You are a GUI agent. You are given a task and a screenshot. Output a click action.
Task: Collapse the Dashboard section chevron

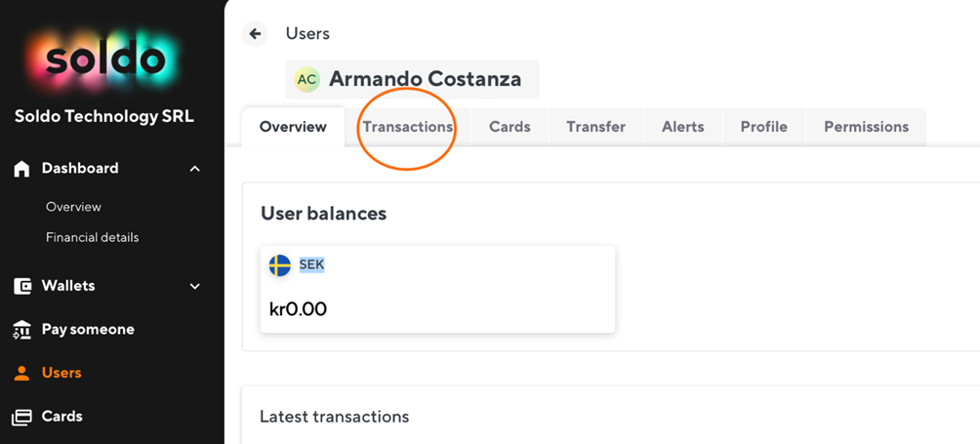tap(195, 169)
